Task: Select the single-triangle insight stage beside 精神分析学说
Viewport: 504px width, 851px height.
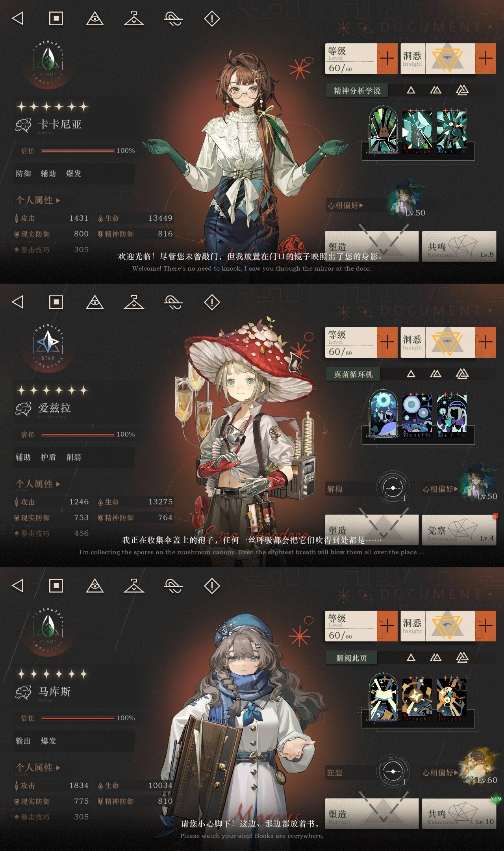Action: click(411, 90)
